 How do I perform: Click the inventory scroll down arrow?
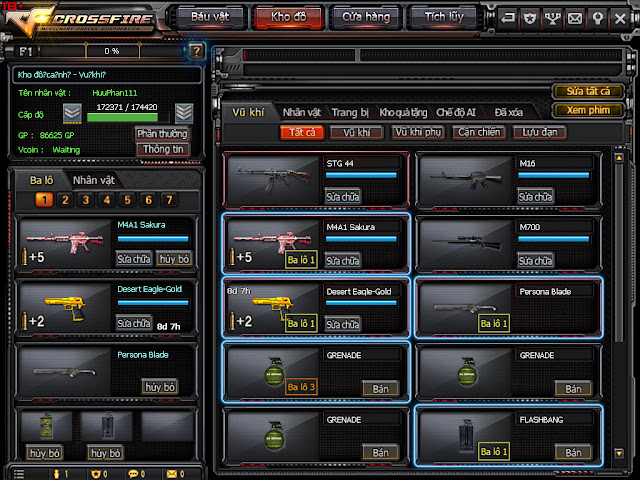619,453
